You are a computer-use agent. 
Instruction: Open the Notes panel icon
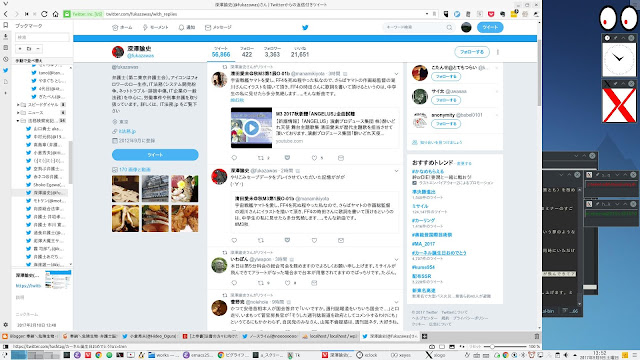tap(5, 48)
